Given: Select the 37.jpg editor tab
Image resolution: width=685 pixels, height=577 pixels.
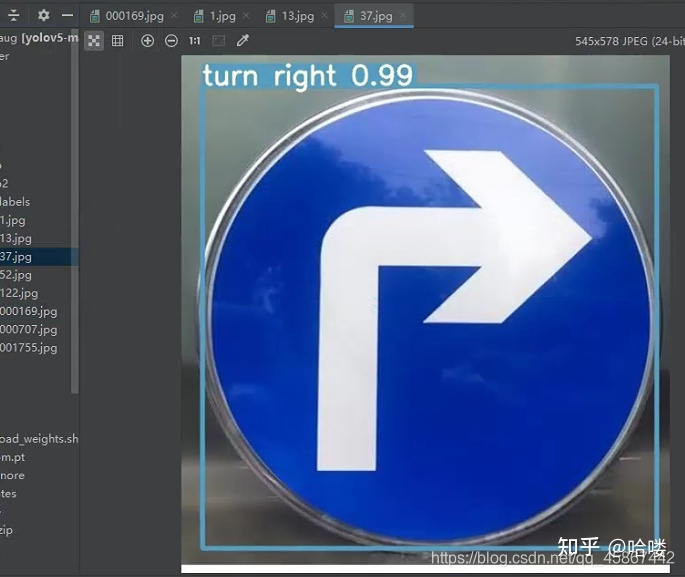Looking at the screenshot, I should (x=376, y=16).
